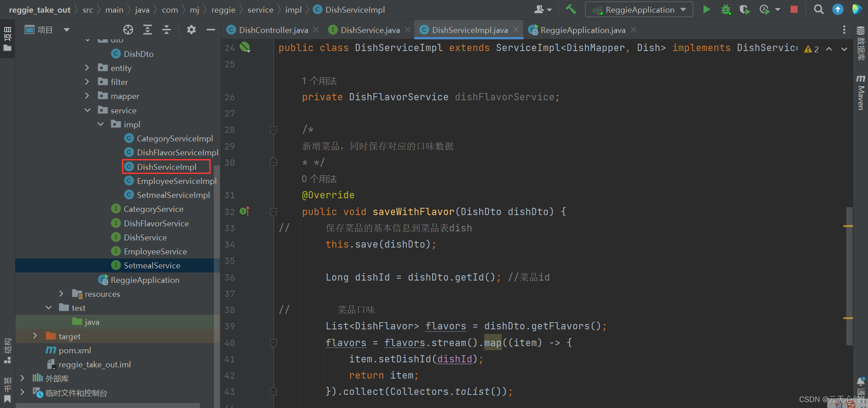
Task: Run ReggieApplication with the green play button
Action: [707, 9]
